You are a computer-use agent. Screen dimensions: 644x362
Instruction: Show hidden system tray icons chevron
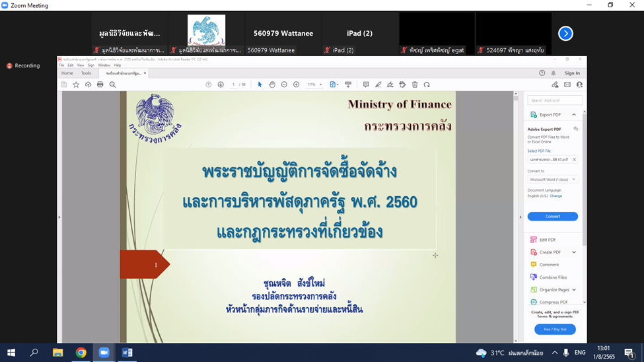(554, 353)
